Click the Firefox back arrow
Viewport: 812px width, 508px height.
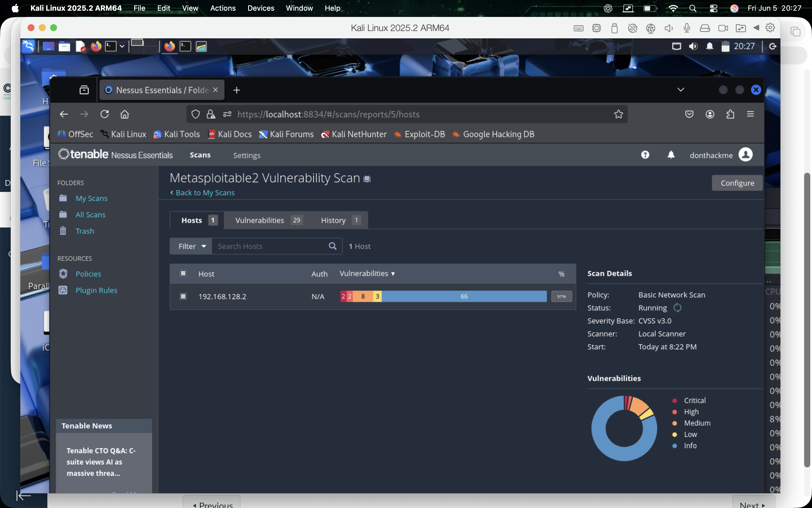(64, 114)
